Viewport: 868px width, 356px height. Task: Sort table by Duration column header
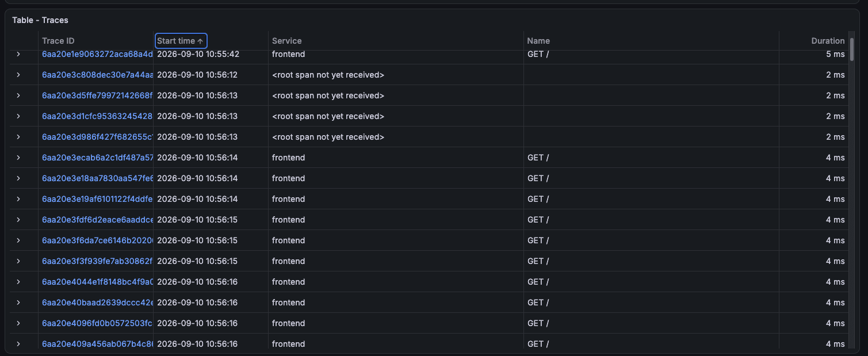[828, 41]
